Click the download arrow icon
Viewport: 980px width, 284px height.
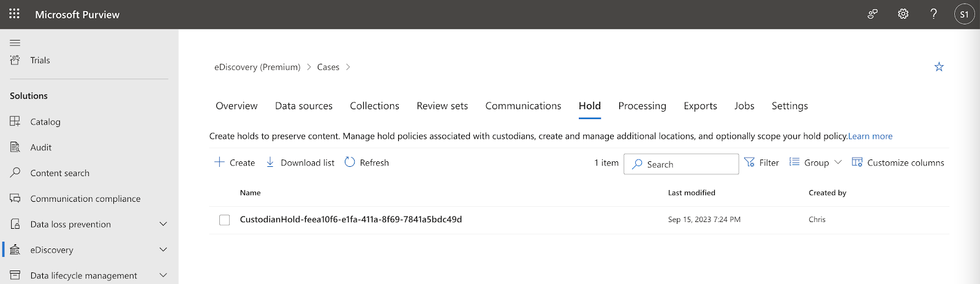[270, 163]
